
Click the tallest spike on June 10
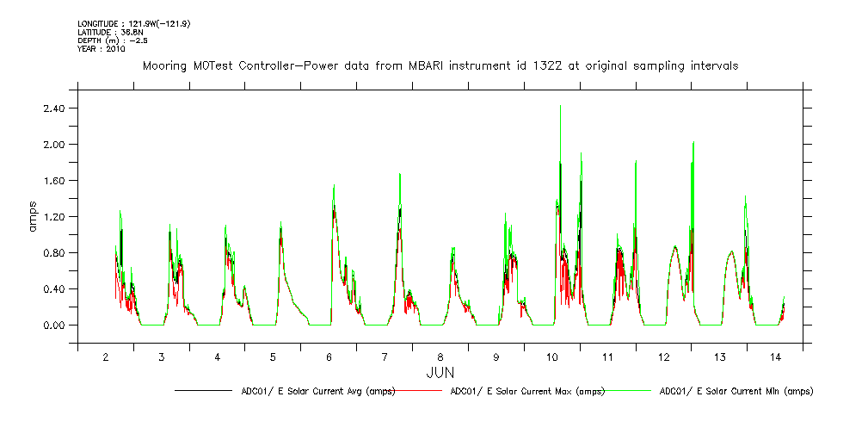click(560, 107)
